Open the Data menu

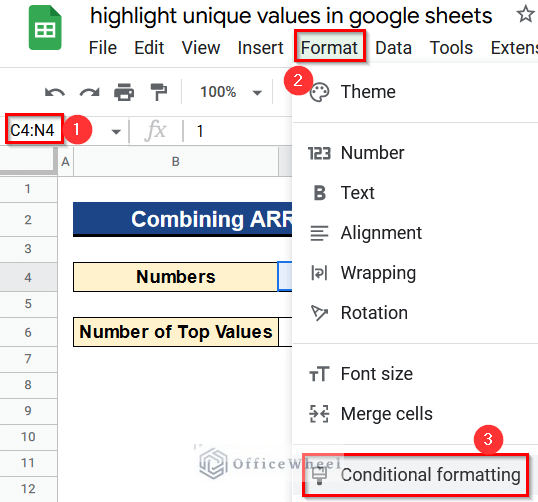coord(393,48)
